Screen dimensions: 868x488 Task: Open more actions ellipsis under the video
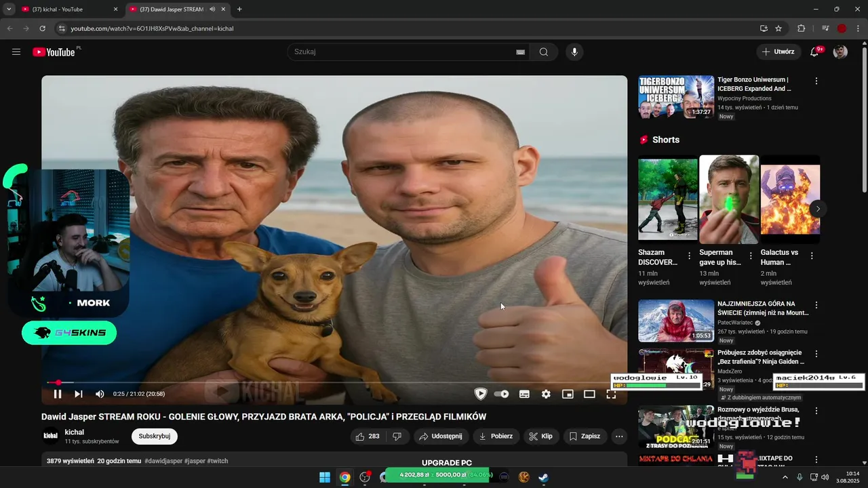point(619,436)
